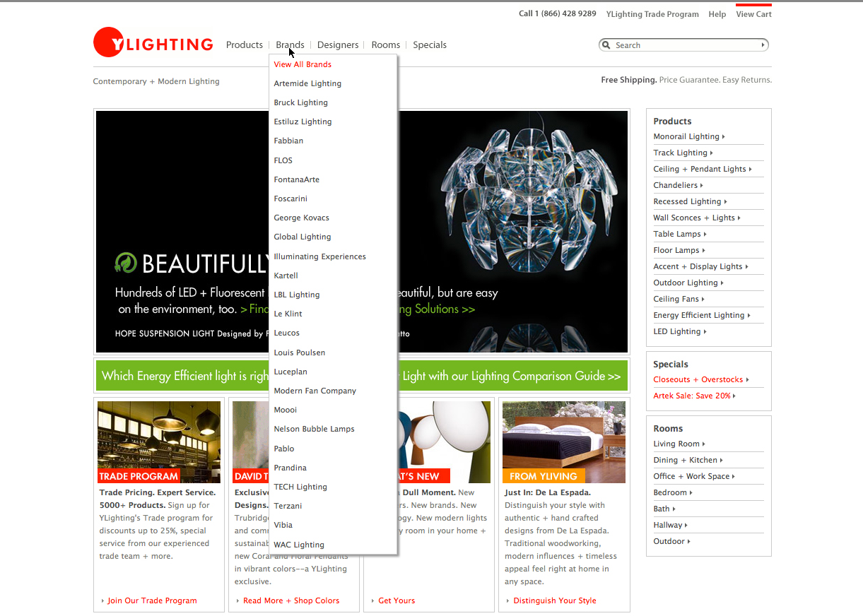The width and height of the screenshot is (863, 616).
Task: Select Foscarini brand
Action: 290,199
